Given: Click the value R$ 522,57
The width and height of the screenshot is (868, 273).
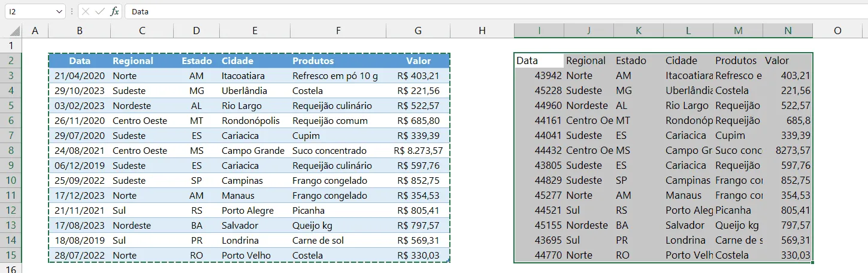Looking at the screenshot, I should click(418, 105).
